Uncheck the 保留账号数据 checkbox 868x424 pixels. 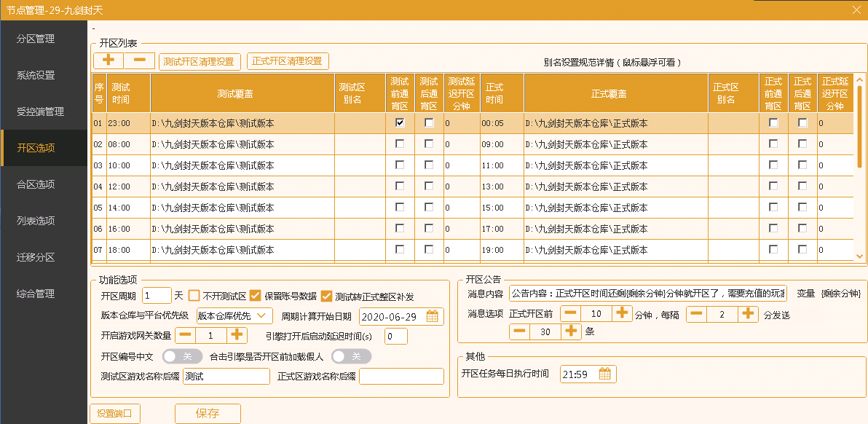tap(255, 296)
